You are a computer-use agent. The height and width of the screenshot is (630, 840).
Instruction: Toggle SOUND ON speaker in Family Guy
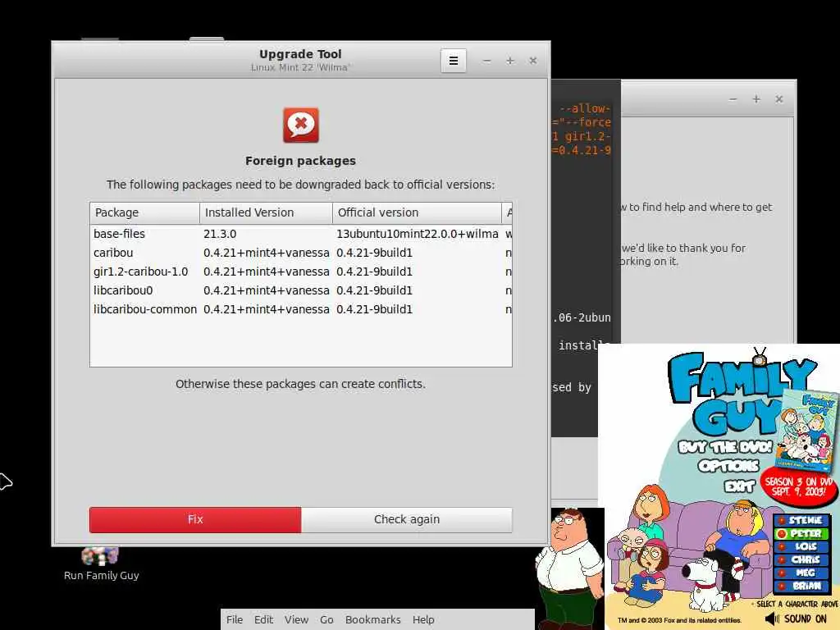click(796, 619)
